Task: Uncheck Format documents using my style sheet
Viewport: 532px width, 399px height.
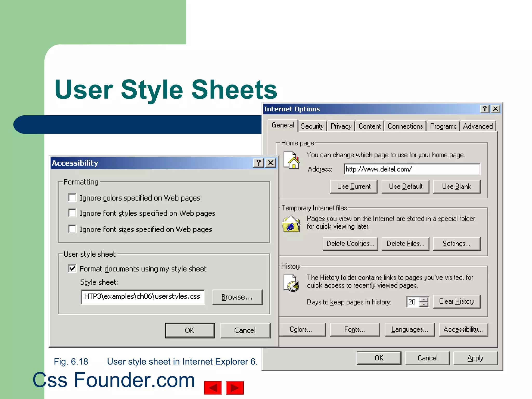Action: coord(72,268)
